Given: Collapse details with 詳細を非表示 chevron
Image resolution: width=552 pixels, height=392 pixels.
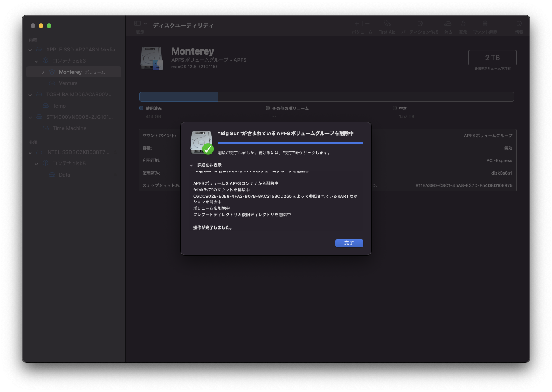Looking at the screenshot, I should click(x=191, y=165).
